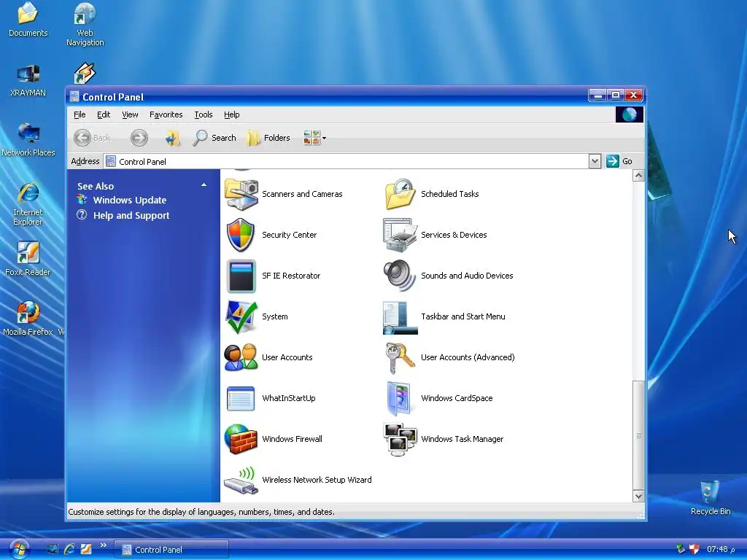Select the Mozilla Firefox desktop shortcut
This screenshot has height=560, width=747.
tap(28, 319)
